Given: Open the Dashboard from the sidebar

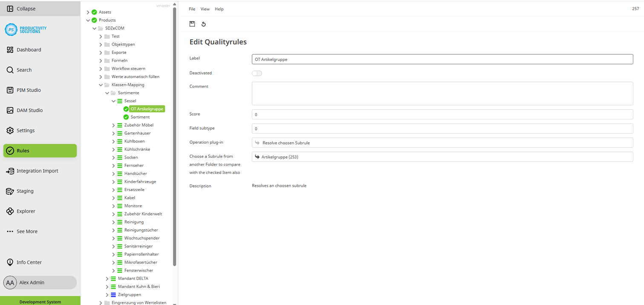Looking at the screenshot, I should pos(29,50).
